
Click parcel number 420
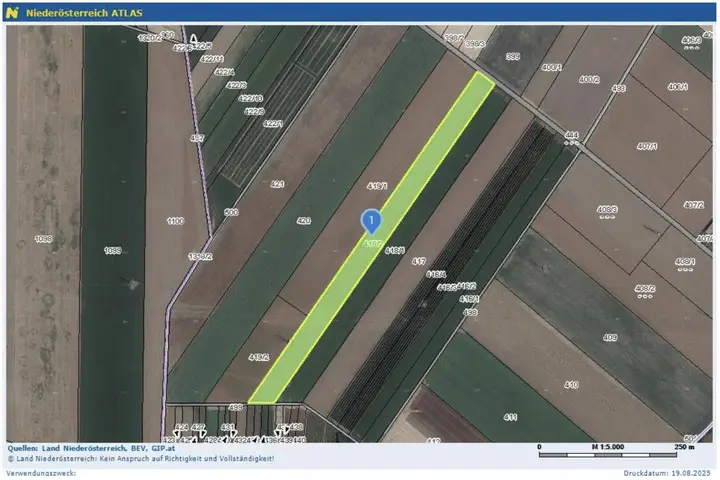304,220
